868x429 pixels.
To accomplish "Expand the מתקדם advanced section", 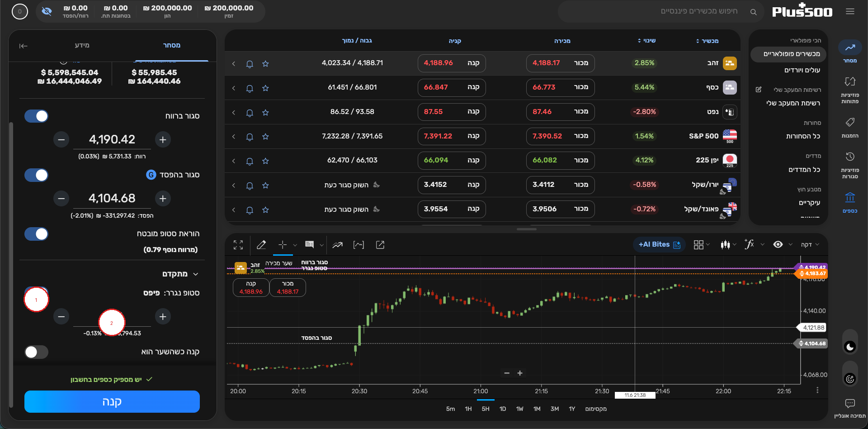I will click(x=180, y=274).
